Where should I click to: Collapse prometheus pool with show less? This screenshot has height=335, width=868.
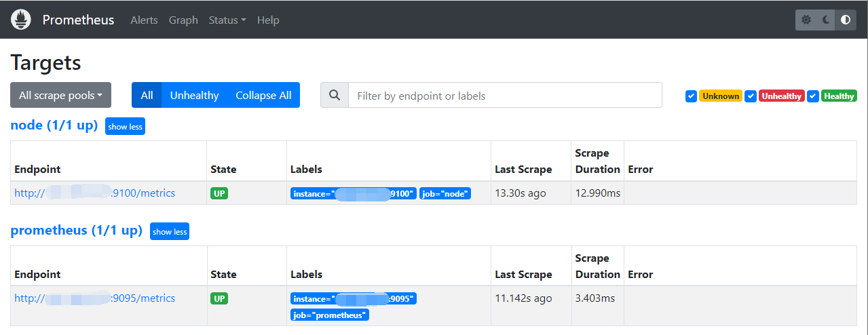(170, 232)
